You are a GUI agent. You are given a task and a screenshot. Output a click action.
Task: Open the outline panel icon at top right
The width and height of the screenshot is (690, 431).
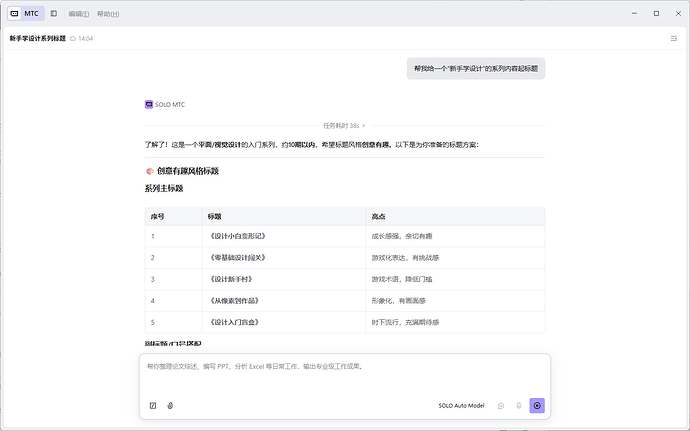[674, 39]
